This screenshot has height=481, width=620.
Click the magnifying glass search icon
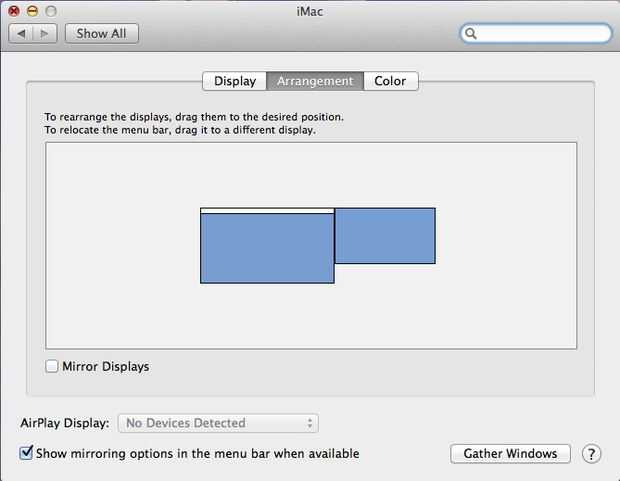472,33
